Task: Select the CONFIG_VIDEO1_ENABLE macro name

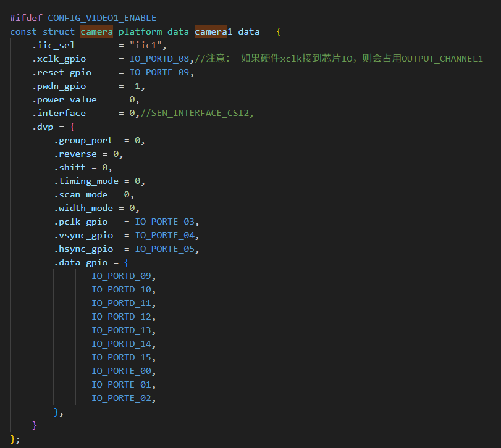Action: click(102, 18)
